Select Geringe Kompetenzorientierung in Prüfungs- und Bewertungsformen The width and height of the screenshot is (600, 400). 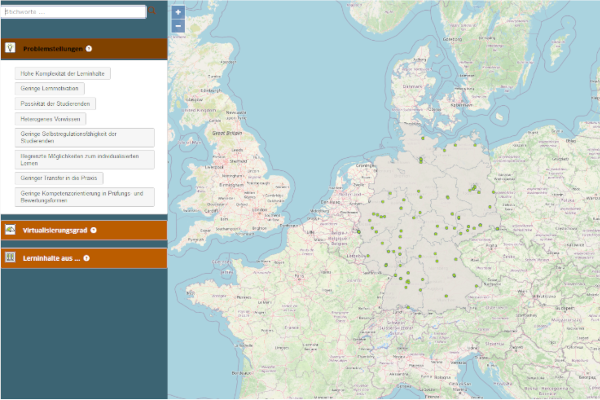[x=85, y=196]
